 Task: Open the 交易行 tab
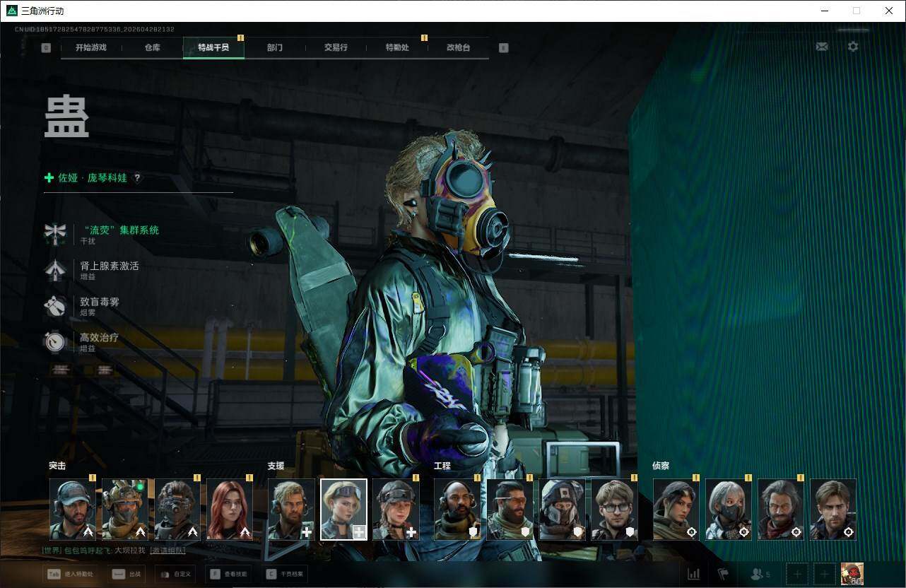point(336,48)
